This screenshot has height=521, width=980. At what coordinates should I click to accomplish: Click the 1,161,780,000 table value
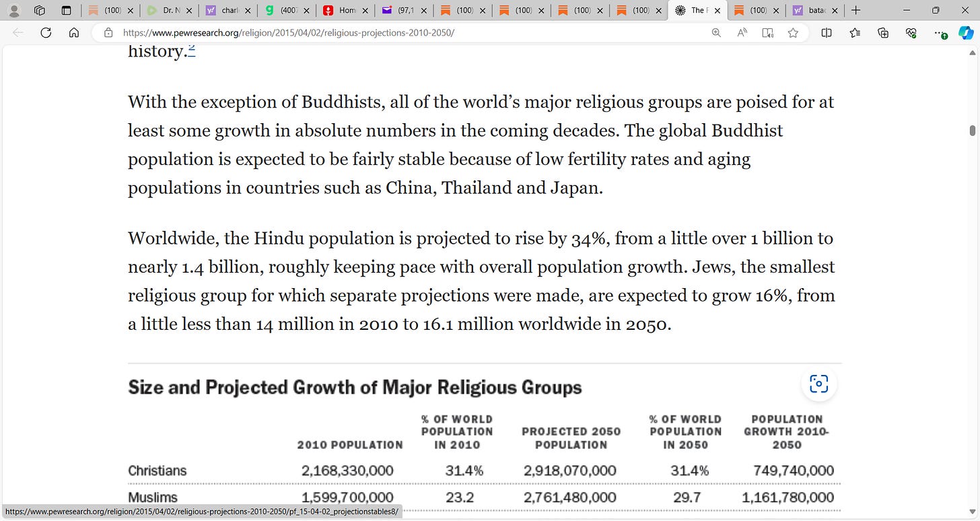pyautogui.click(x=788, y=497)
